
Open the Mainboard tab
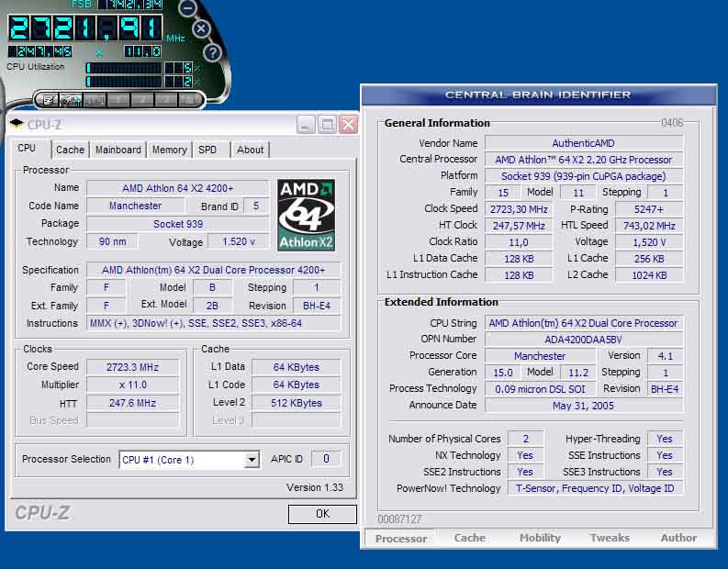[x=118, y=150]
